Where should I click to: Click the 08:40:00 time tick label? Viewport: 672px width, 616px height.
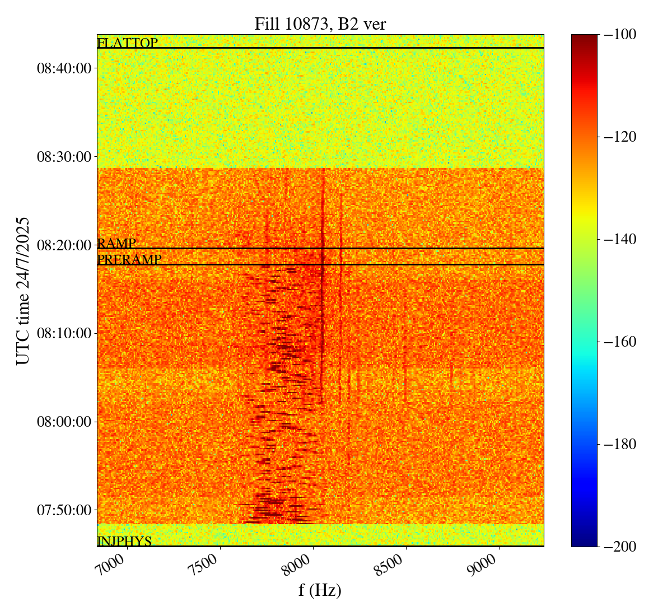coord(64,68)
